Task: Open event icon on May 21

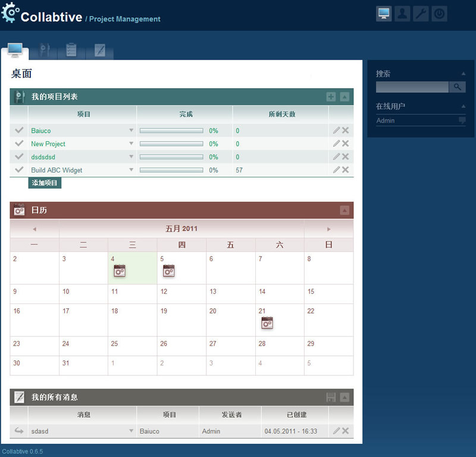Action: [267, 323]
